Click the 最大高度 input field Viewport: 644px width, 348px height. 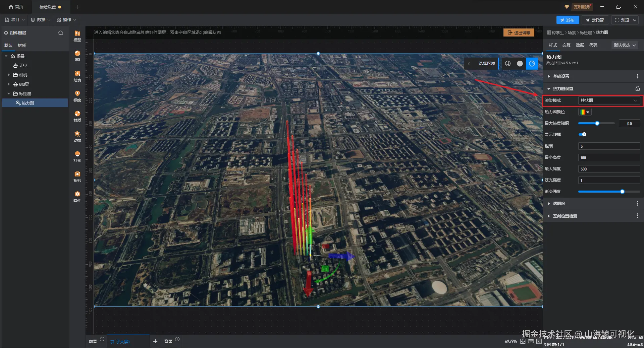pyautogui.click(x=609, y=169)
